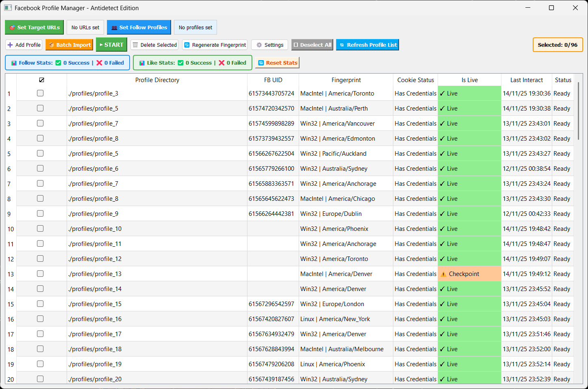Click Follow Stats panel
Viewport: 588px width, 389px height.
pos(67,63)
